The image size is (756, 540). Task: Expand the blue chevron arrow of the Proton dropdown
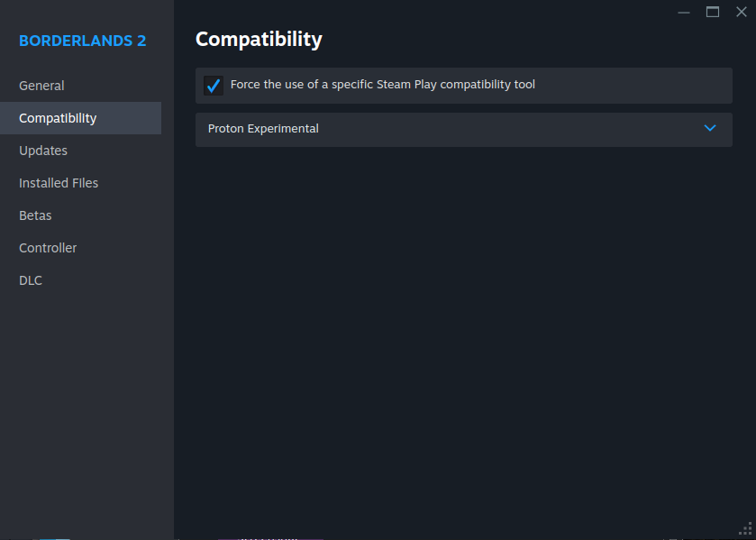(x=710, y=128)
